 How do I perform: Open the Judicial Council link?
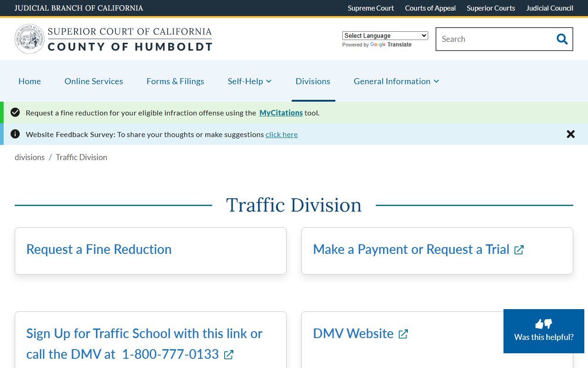(549, 8)
